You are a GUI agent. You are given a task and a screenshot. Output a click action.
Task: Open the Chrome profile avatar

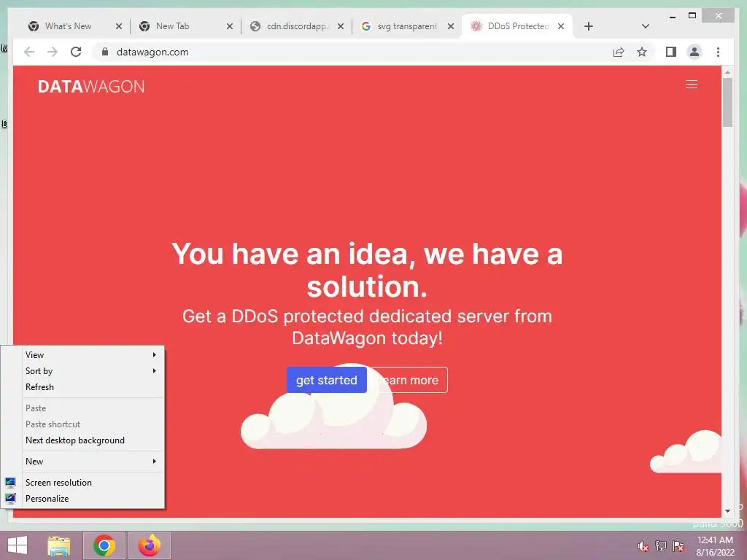(694, 52)
